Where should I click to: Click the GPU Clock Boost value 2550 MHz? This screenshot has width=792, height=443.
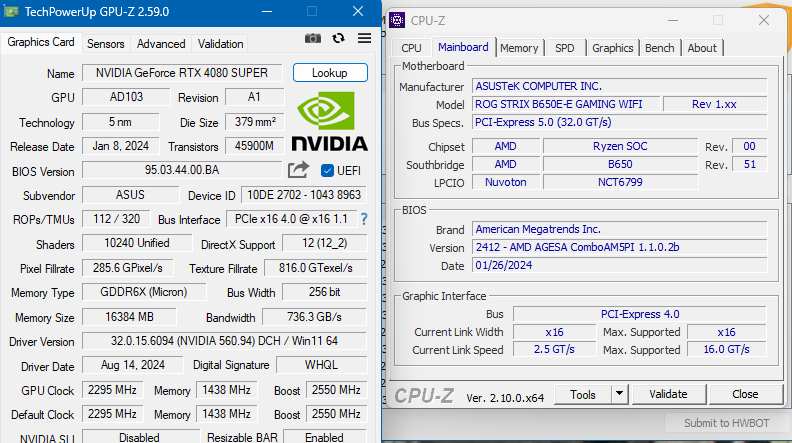(336, 390)
